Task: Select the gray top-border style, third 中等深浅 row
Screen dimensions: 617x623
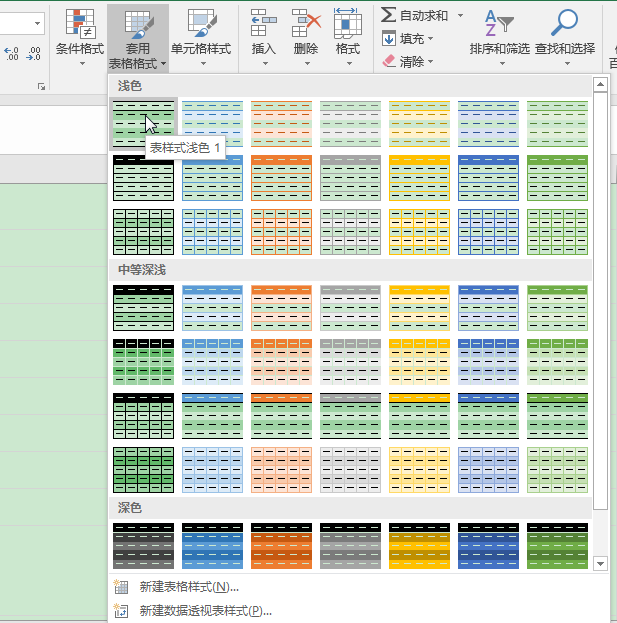Action: [x=350, y=416]
